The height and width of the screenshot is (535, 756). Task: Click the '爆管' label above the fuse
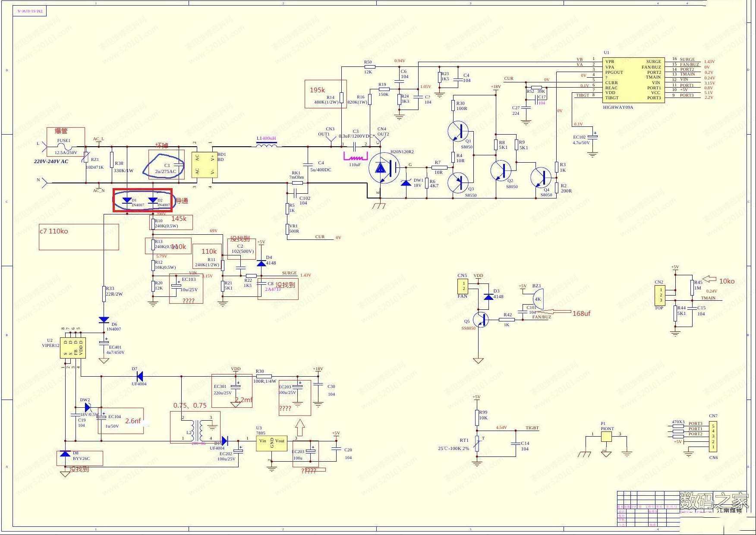point(61,131)
